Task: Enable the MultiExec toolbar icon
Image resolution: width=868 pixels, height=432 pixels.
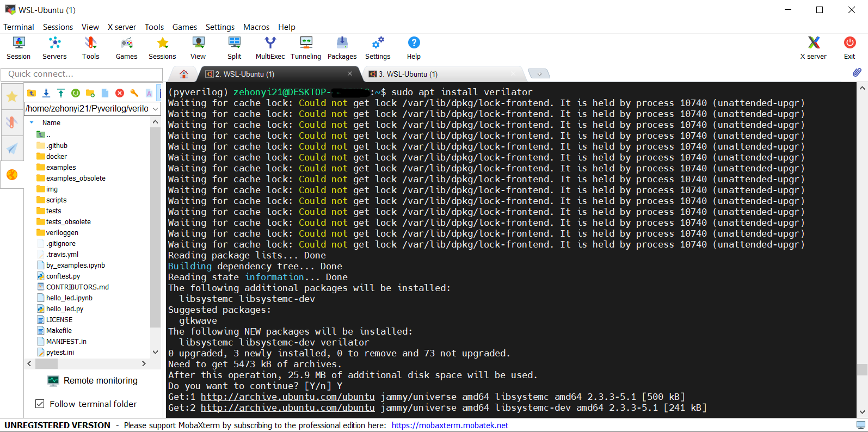Action: 270,48
